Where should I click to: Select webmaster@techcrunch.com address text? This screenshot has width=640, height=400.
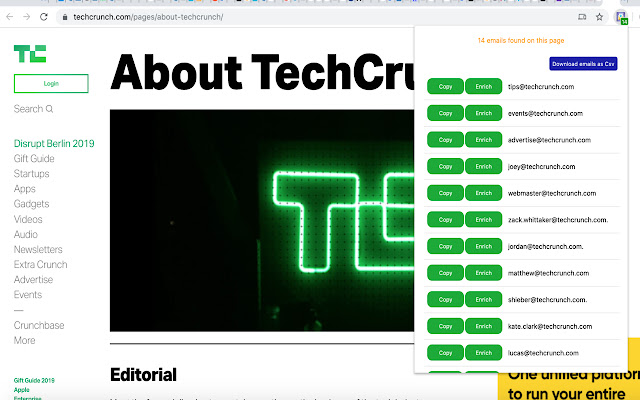pyautogui.click(x=552, y=193)
